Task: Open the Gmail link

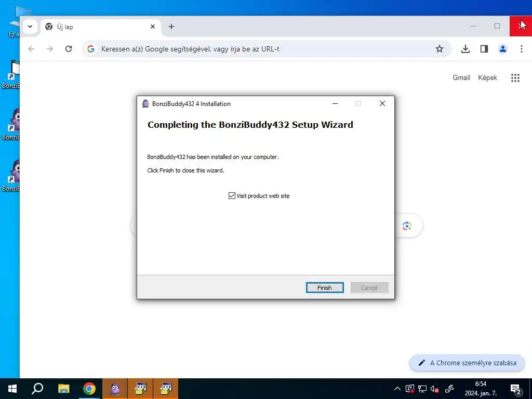Action: [461, 78]
